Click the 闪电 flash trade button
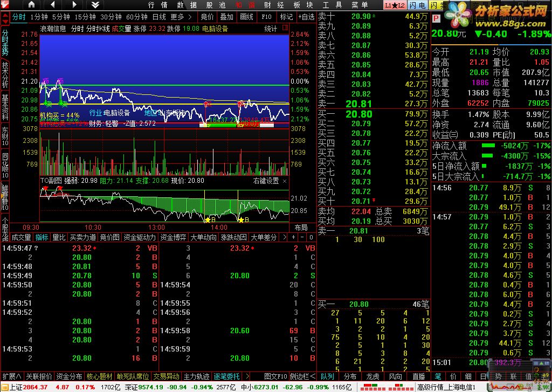This screenshot has height=392, width=552. pos(418,5)
